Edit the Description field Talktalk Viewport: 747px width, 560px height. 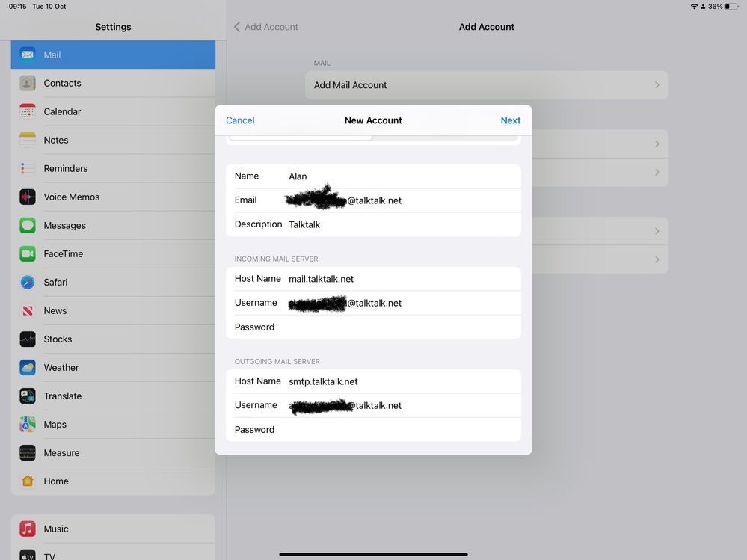(x=373, y=224)
